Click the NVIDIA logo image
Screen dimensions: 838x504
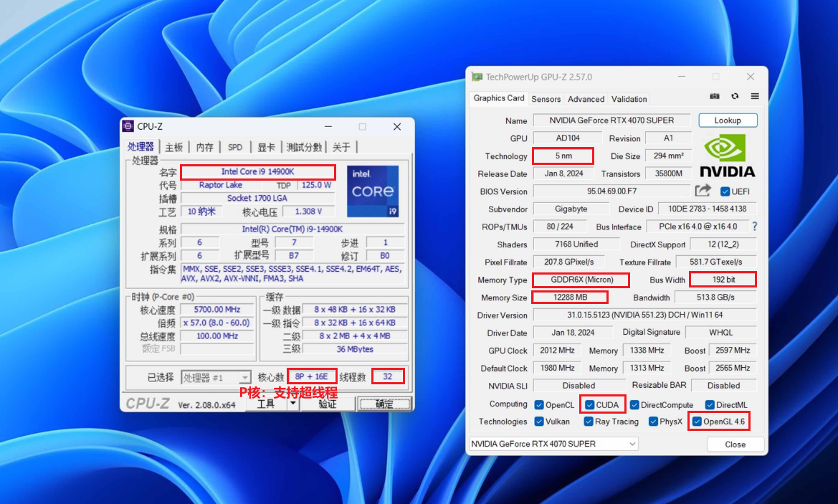(727, 156)
